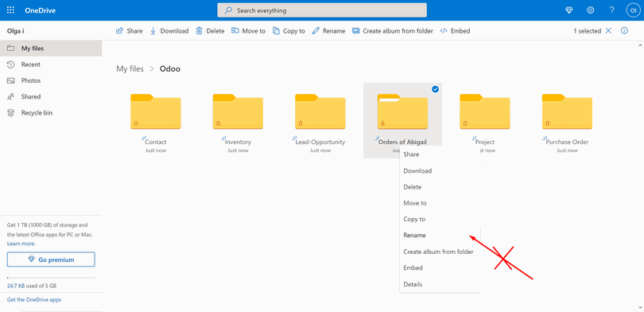Image resolution: width=644 pixels, height=312 pixels.
Task: Open Recent in the sidebar
Action: (51, 64)
